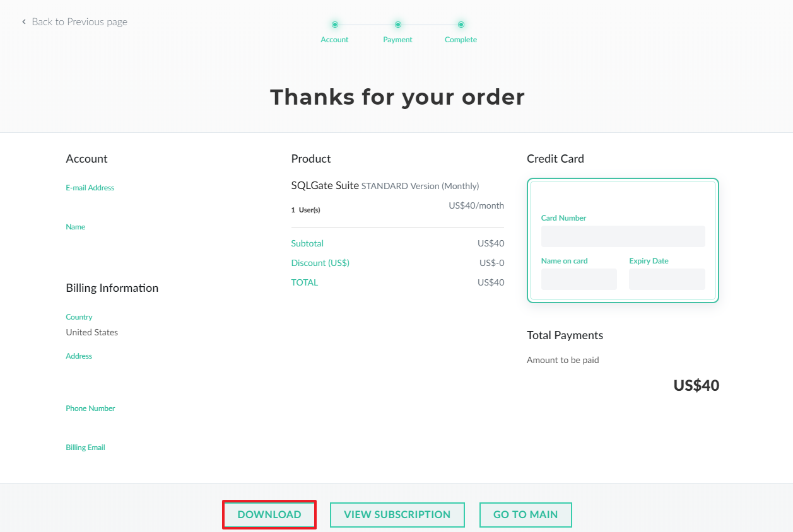
Task: Click the US$40/month price text
Action: pyautogui.click(x=476, y=205)
